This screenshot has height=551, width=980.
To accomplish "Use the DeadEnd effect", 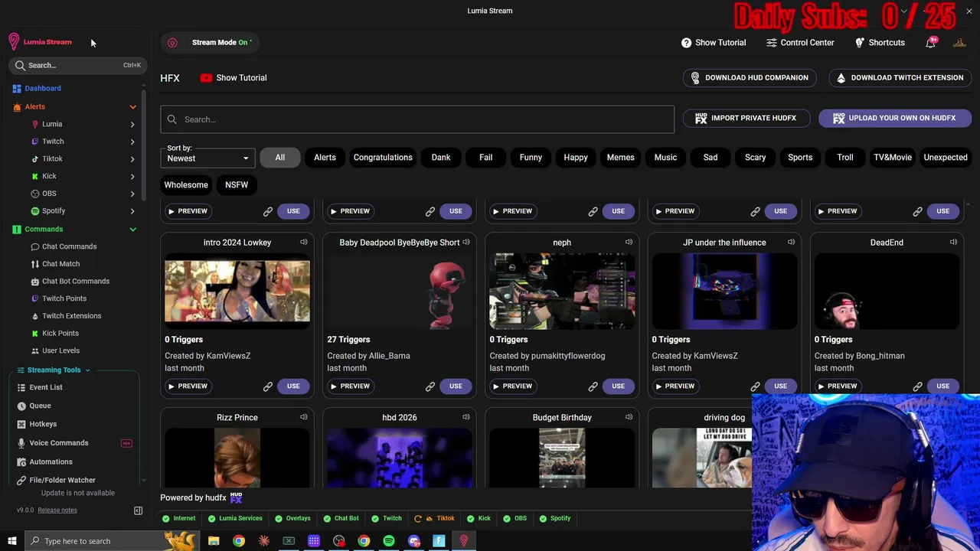I will 942,386.
